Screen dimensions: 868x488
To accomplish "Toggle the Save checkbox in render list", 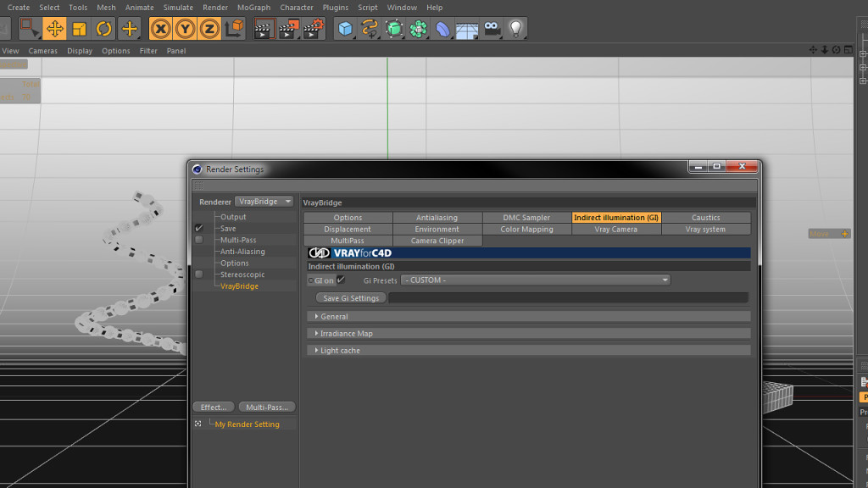I will click(x=198, y=228).
